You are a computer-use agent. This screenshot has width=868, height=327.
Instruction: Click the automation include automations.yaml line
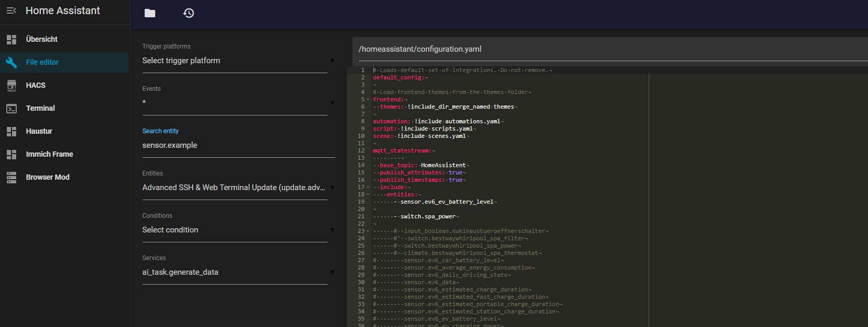tap(438, 121)
